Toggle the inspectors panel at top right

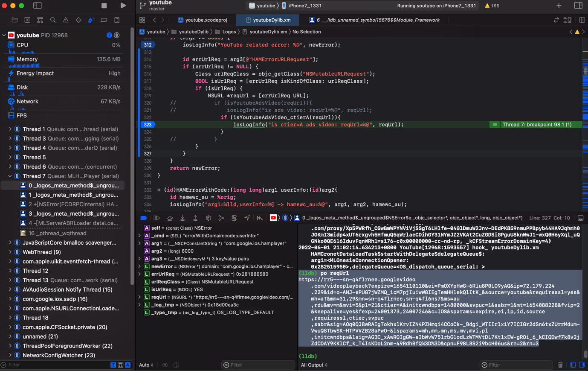[578, 6]
